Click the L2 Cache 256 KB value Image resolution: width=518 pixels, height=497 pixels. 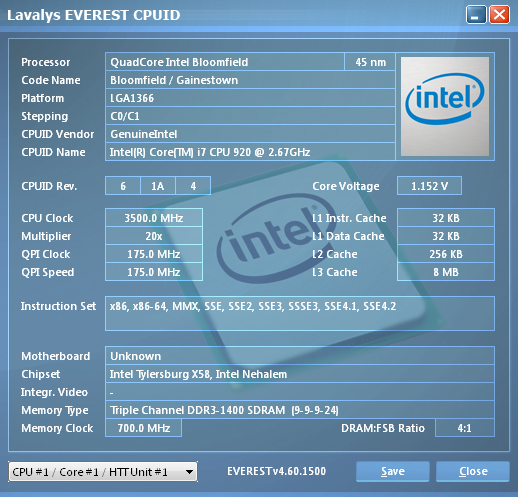pos(446,254)
